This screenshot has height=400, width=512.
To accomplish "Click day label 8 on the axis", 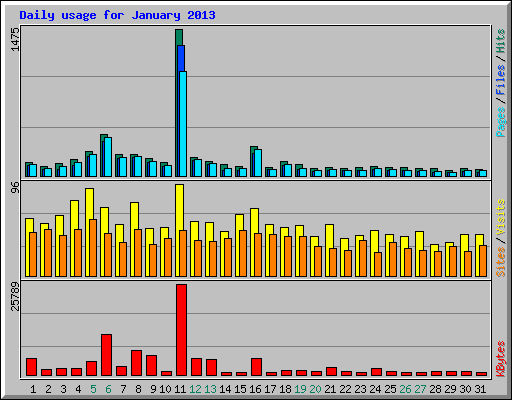I will coord(138,389).
